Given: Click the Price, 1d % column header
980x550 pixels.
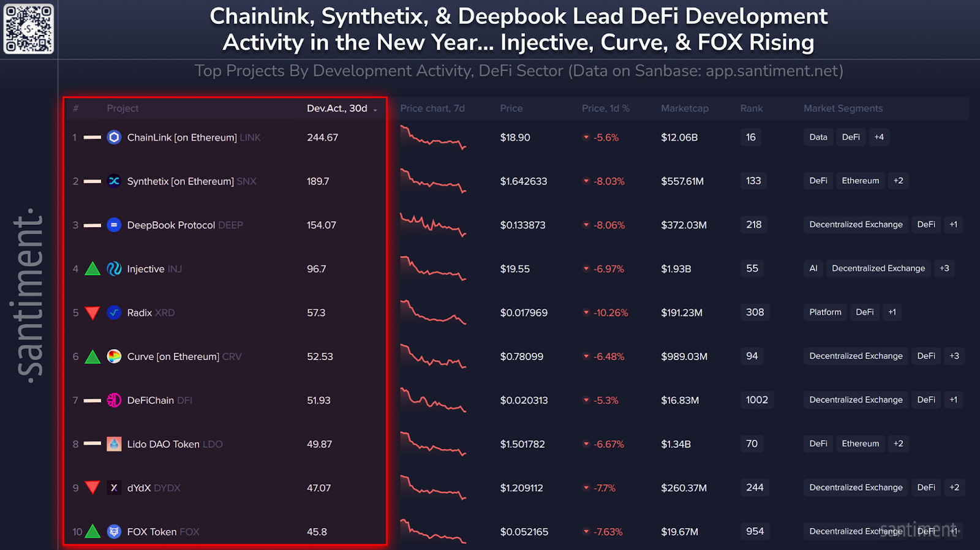Looking at the screenshot, I should point(606,108).
